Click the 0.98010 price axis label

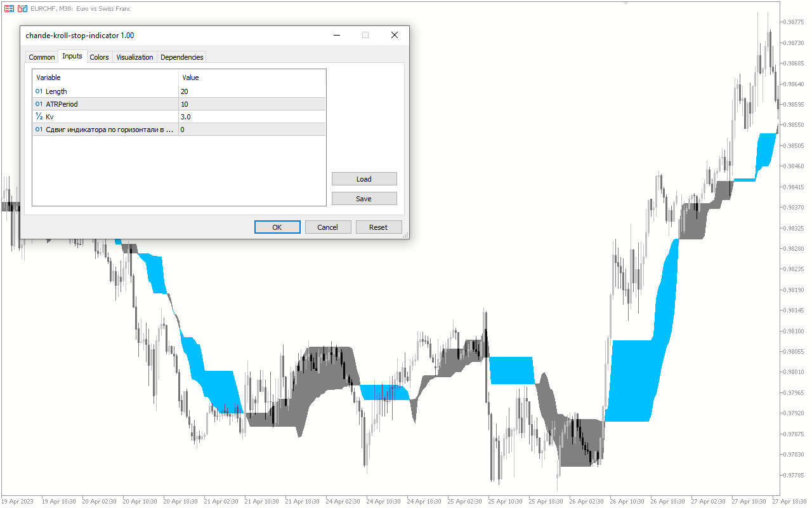coord(794,372)
